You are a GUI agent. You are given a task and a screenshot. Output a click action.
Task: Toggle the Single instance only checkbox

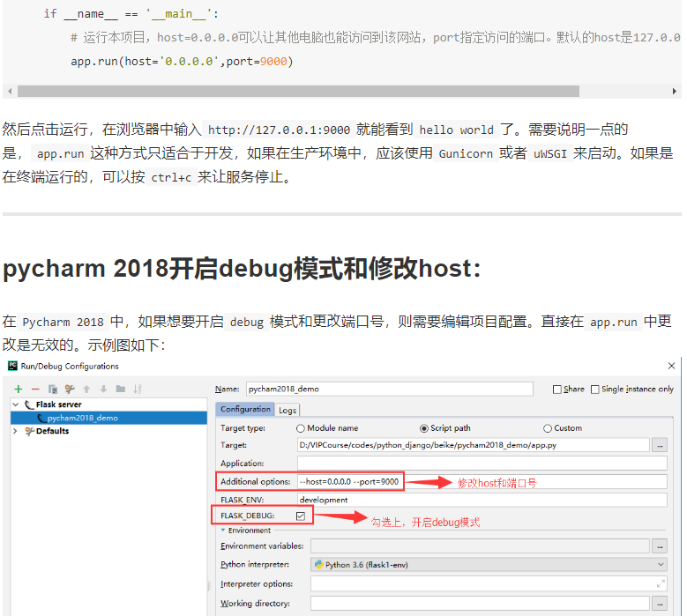pyautogui.click(x=595, y=390)
